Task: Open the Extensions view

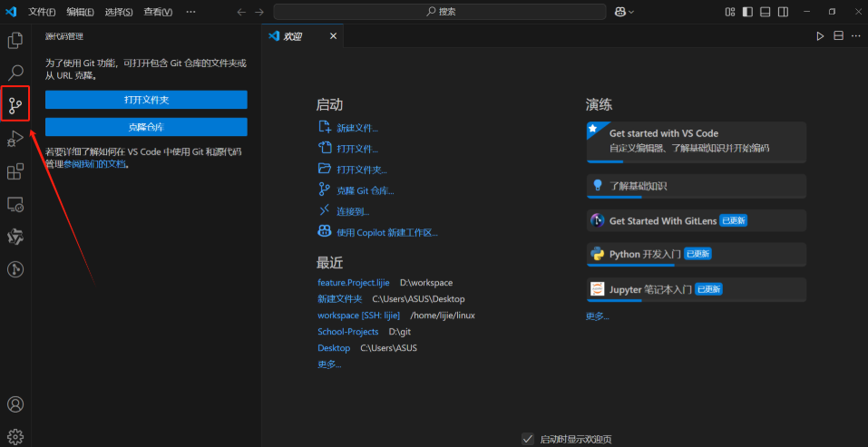Action: (15, 171)
